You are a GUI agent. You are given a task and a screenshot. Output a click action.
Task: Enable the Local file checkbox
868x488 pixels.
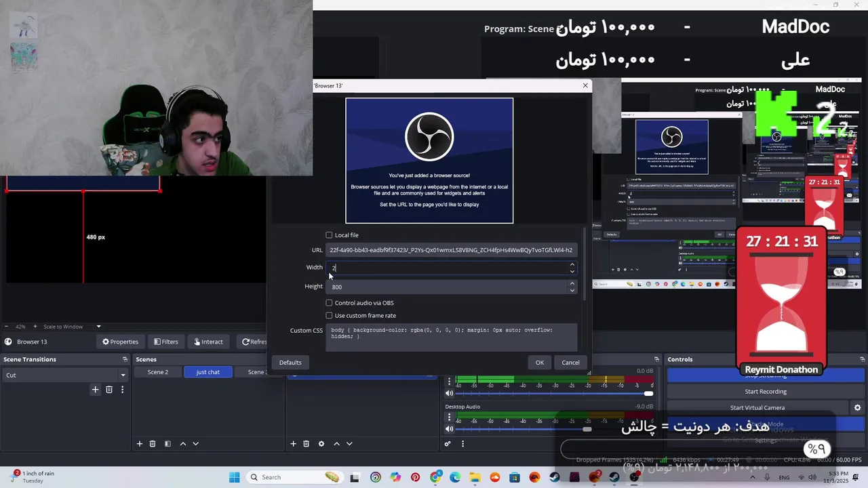point(330,235)
